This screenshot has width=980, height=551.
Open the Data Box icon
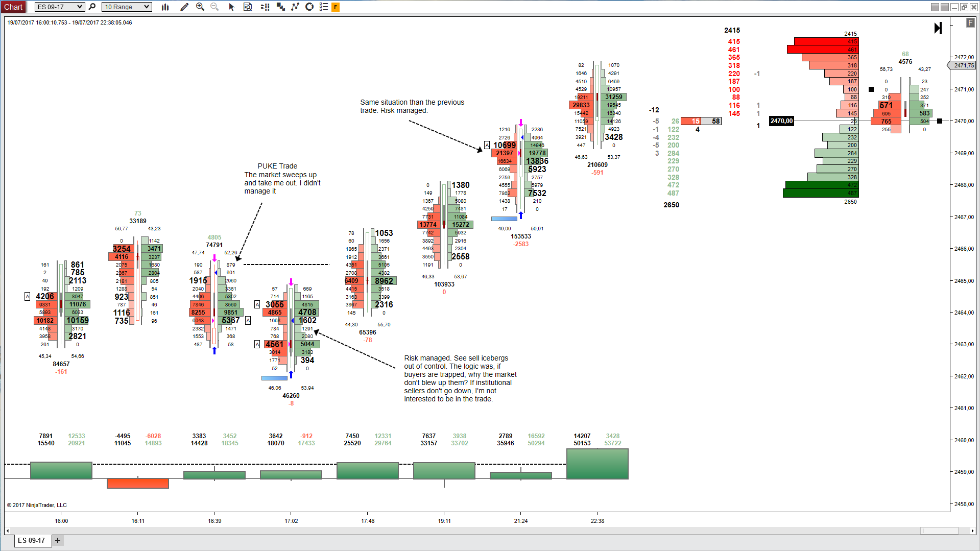[248, 7]
